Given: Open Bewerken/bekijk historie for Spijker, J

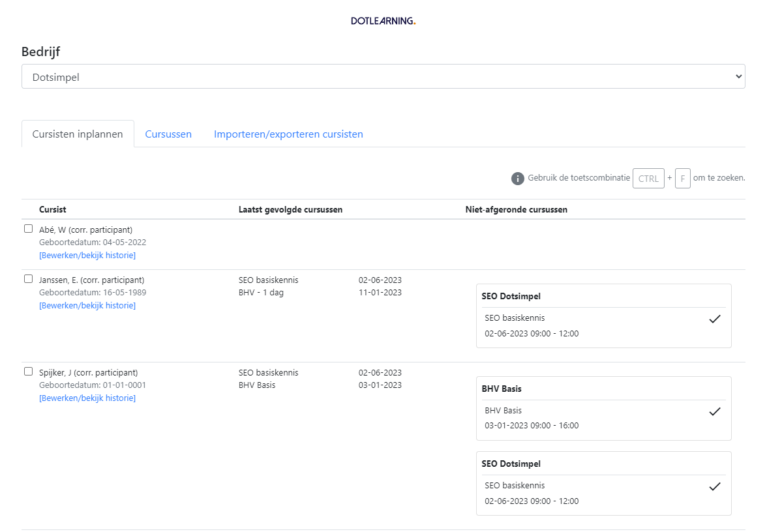Looking at the screenshot, I should 87,398.
